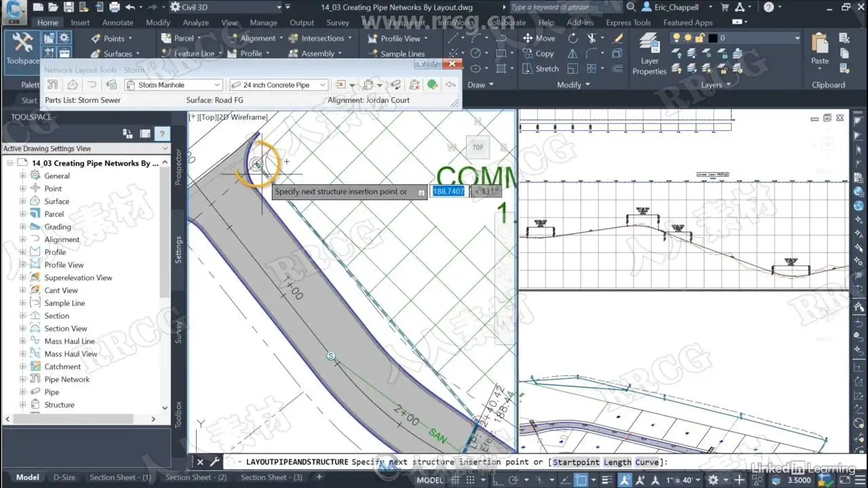Toggle the layer on/off lightbulb icon

(677, 38)
